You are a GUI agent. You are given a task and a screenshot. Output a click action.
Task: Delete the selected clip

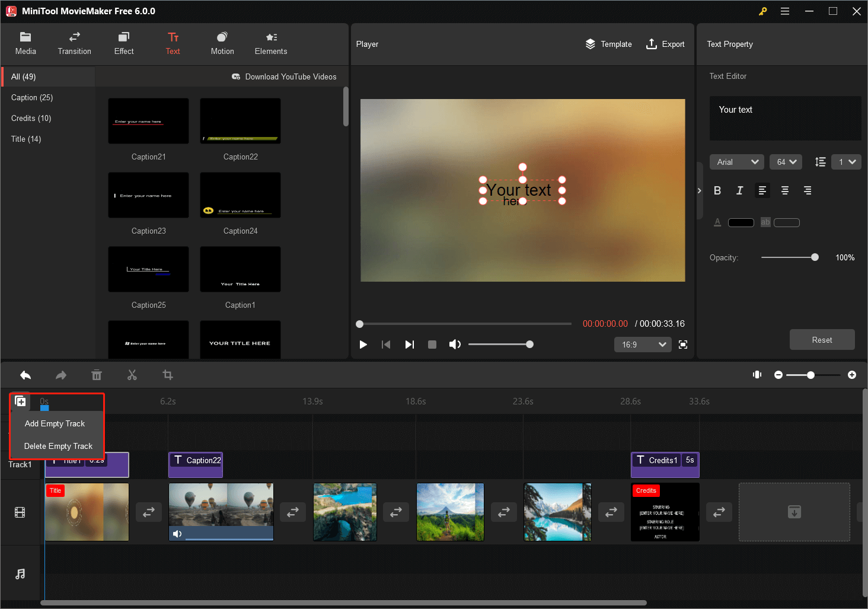[97, 375]
